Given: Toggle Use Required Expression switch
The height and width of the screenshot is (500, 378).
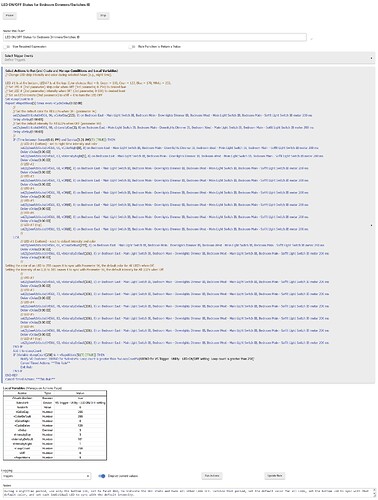Looking at the screenshot, I should pos(7,47).
